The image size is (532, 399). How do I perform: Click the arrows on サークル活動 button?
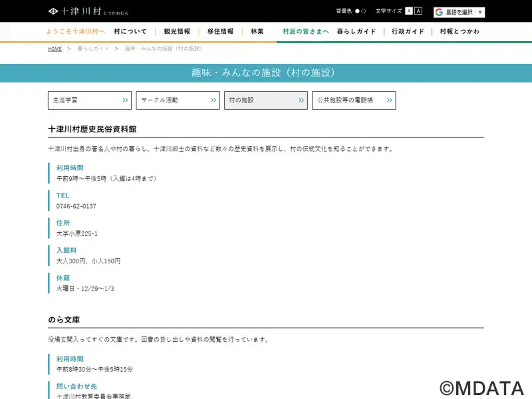tap(214, 100)
